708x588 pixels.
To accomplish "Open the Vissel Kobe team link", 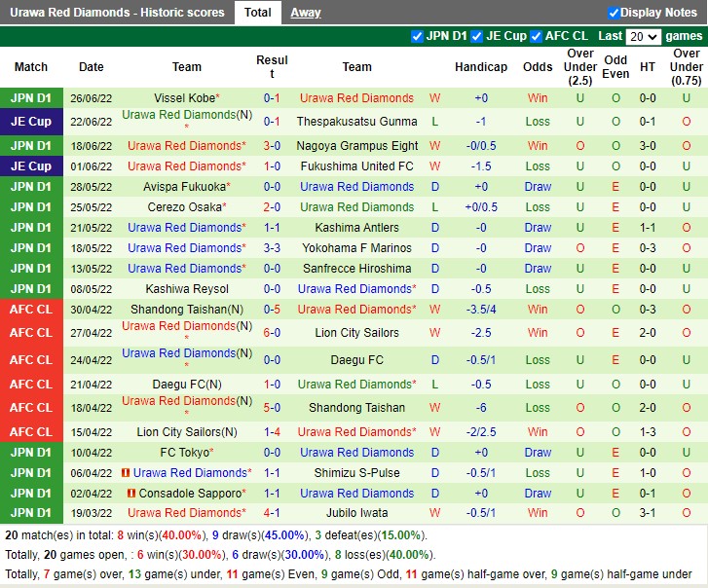I will pyautogui.click(x=184, y=98).
